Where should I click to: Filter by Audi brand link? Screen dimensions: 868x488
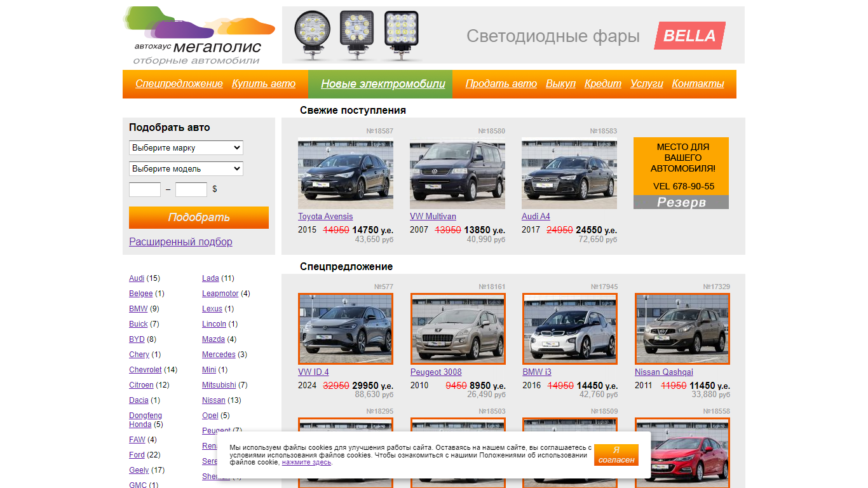pos(137,278)
